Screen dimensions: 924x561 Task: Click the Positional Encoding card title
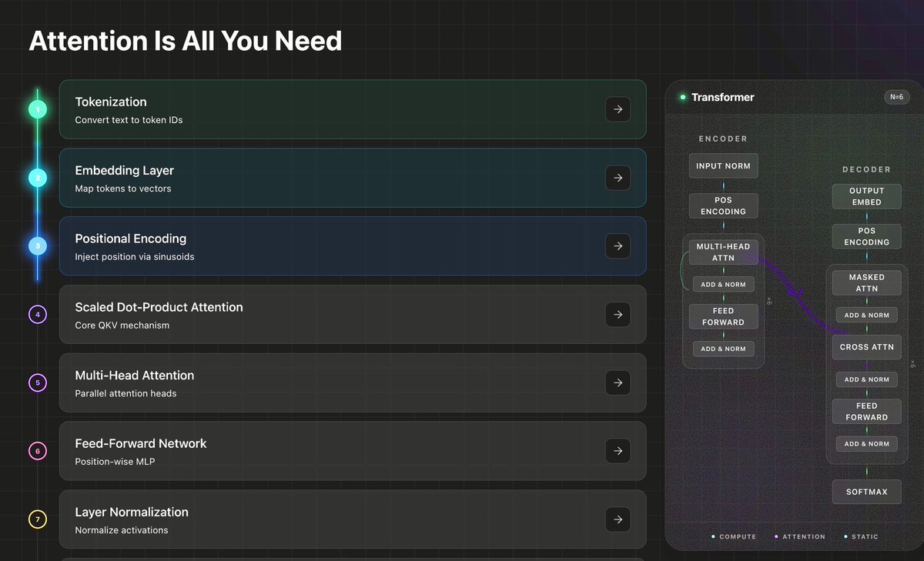[x=131, y=239]
